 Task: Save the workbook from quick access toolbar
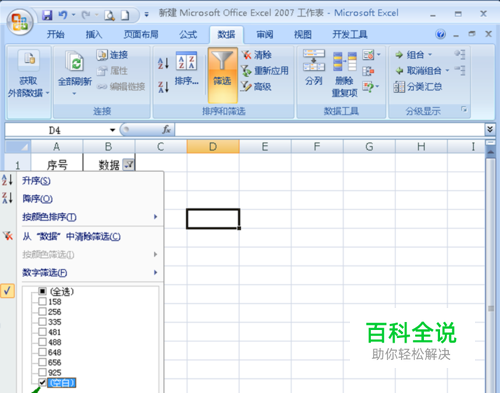click(47, 15)
